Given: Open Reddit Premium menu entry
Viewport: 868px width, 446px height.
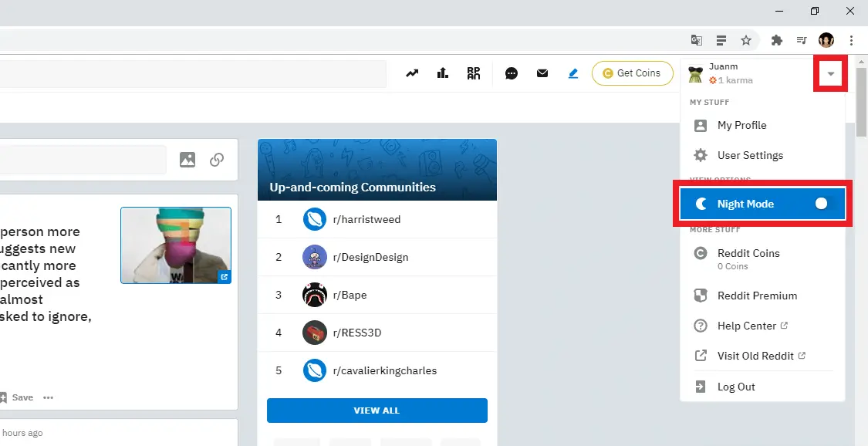Looking at the screenshot, I should 762,296.
